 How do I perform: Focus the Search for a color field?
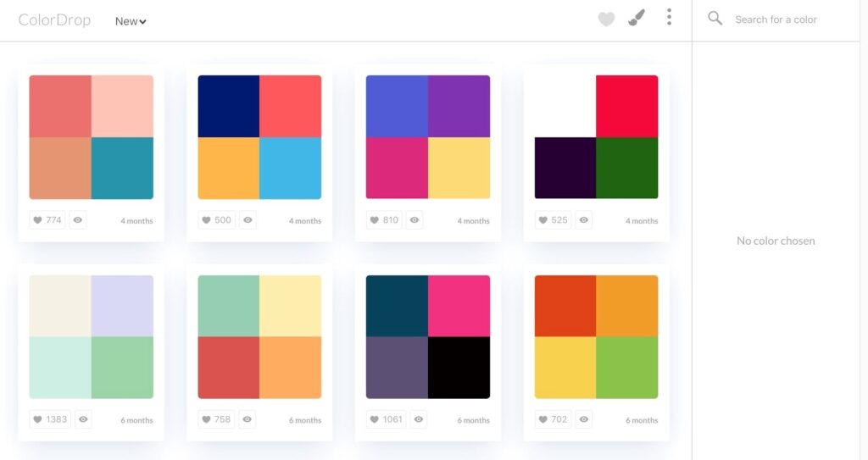(776, 19)
